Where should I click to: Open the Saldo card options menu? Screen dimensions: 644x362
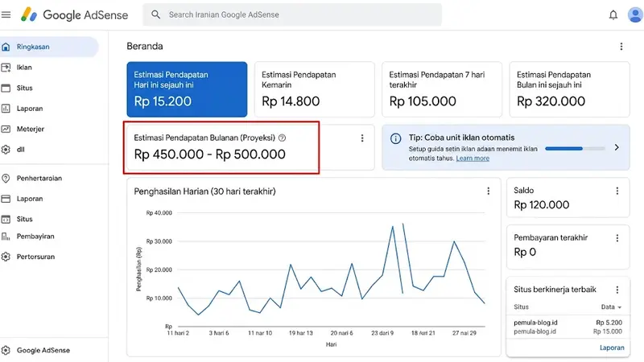[617, 191]
